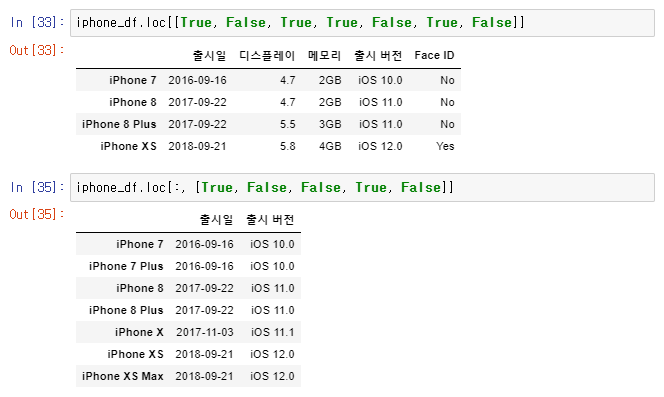Click the In [35] code cell input
Image resolution: width=664 pixels, height=397 pixels.
[362, 187]
